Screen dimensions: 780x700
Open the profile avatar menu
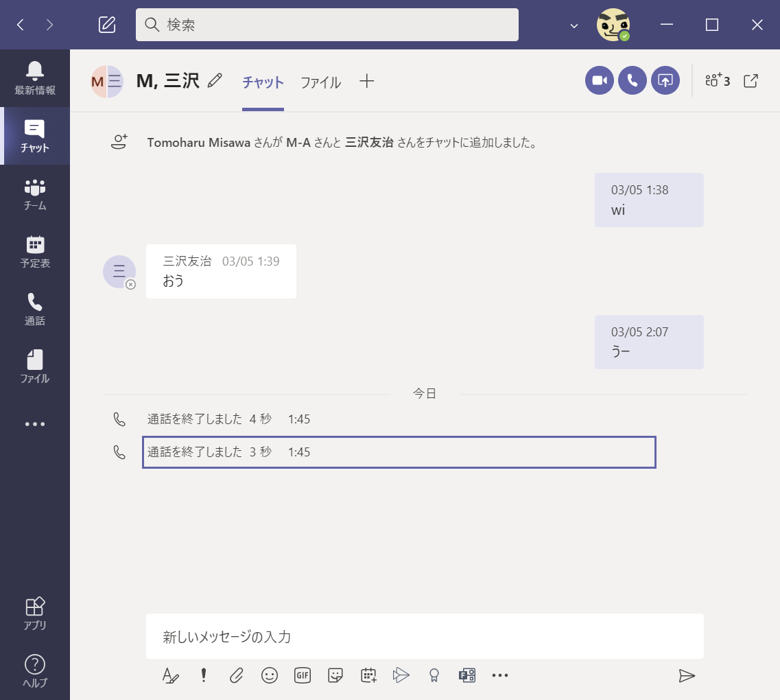[613, 25]
